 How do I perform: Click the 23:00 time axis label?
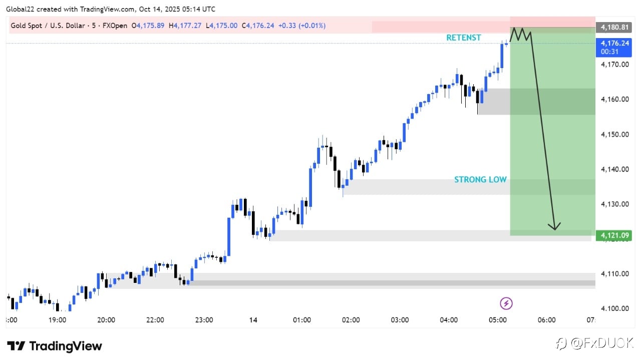pos(204,320)
